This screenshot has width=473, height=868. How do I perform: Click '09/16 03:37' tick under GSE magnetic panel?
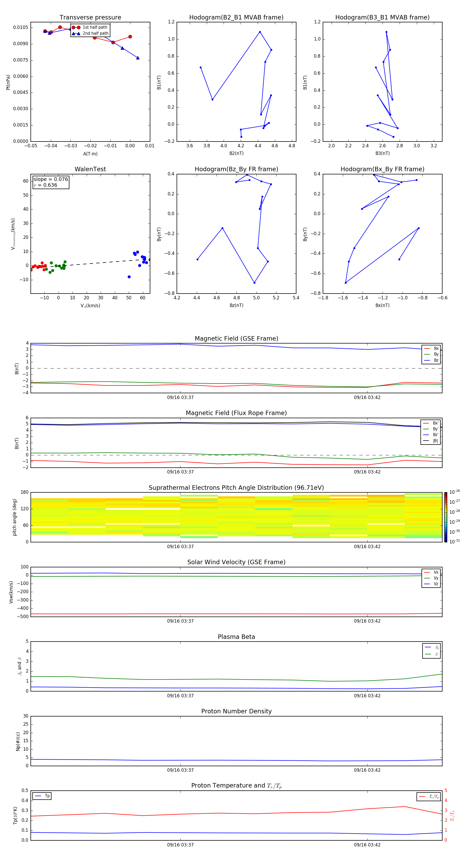[x=181, y=397]
